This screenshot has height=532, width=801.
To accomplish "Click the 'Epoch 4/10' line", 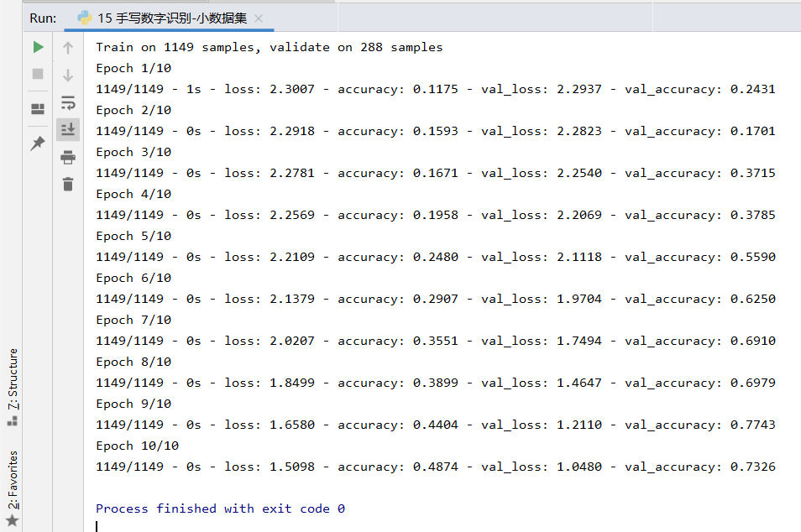I will click(133, 195).
